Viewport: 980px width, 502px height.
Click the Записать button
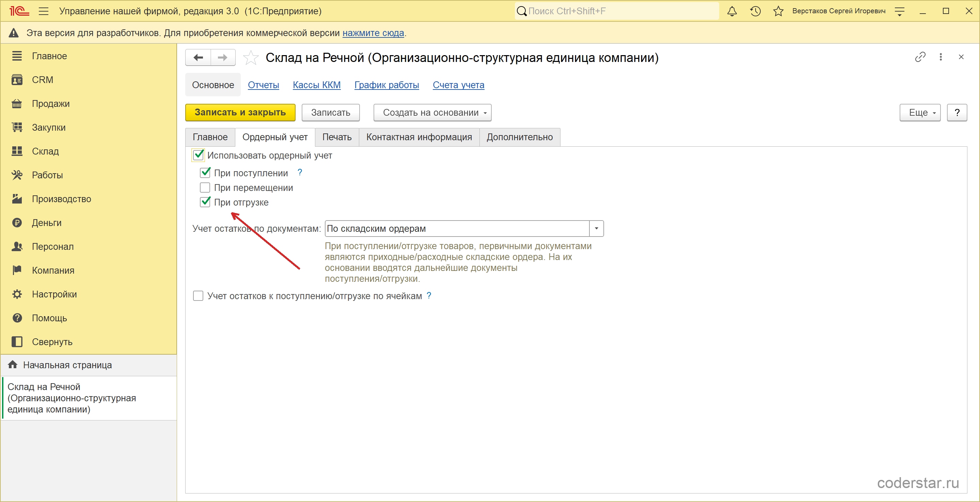tap(330, 113)
